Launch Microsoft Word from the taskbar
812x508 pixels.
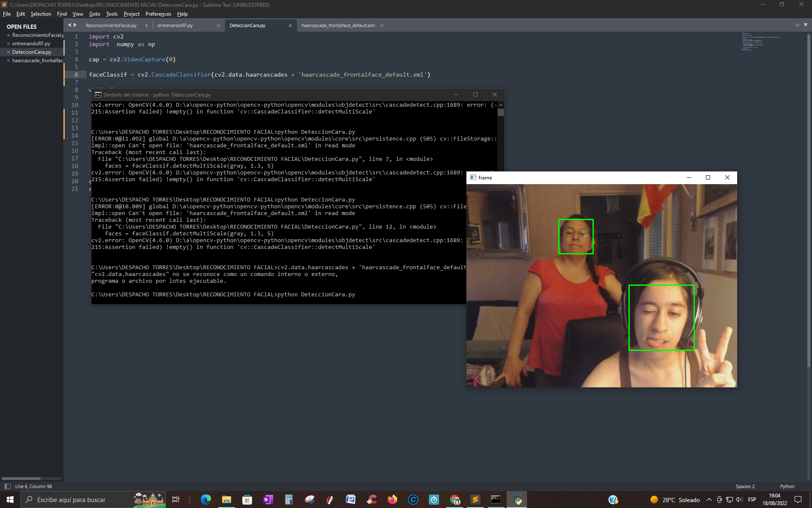pos(351,500)
